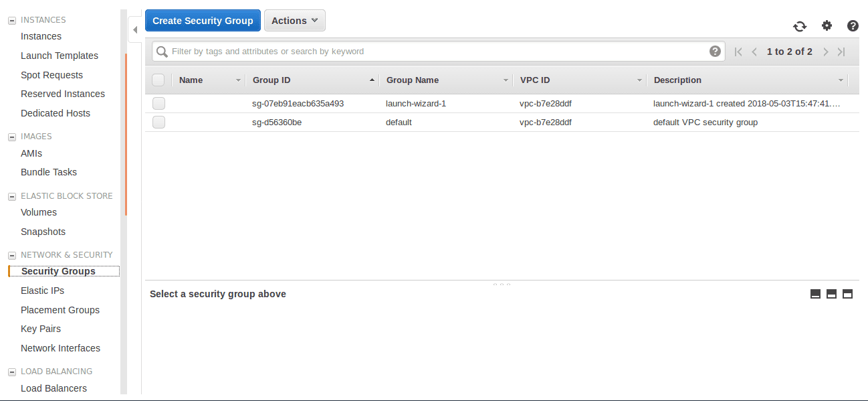Open Network Interfaces in the sidebar
The width and height of the screenshot is (868, 401).
click(60, 348)
